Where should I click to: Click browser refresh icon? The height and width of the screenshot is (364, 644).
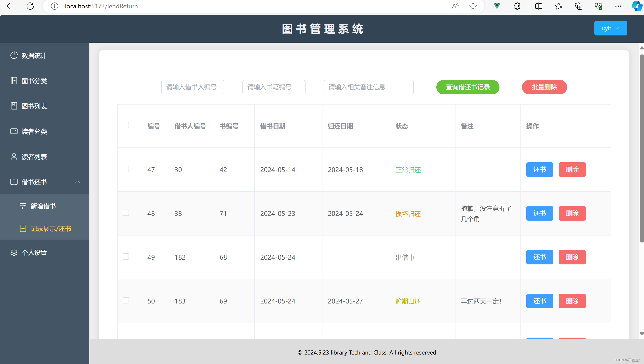pos(30,6)
